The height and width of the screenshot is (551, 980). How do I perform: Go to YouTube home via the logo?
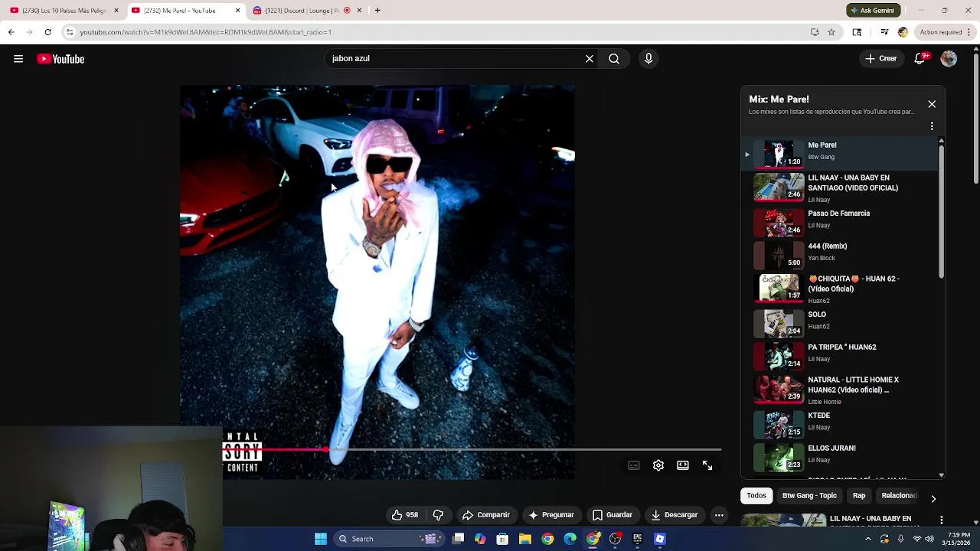coord(60,59)
